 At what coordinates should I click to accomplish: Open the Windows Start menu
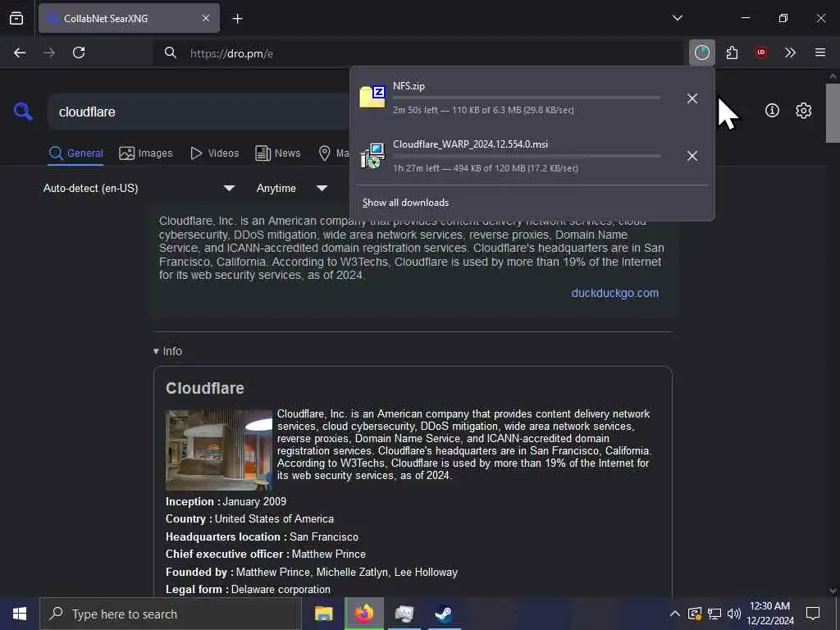click(20, 614)
